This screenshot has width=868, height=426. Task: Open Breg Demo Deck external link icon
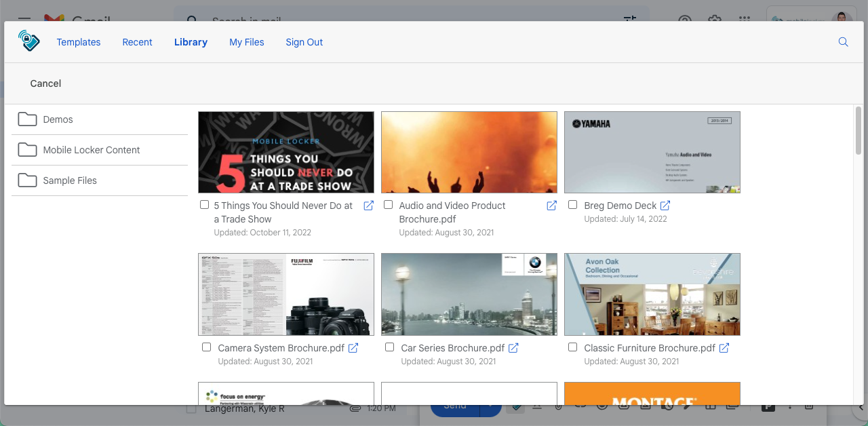pos(665,206)
